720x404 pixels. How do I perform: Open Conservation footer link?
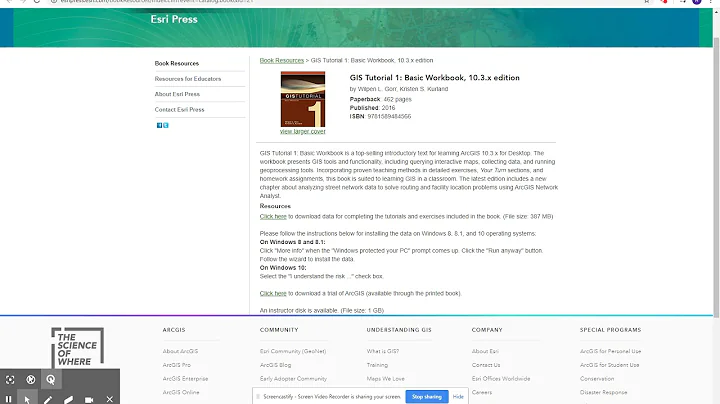(597, 379)
